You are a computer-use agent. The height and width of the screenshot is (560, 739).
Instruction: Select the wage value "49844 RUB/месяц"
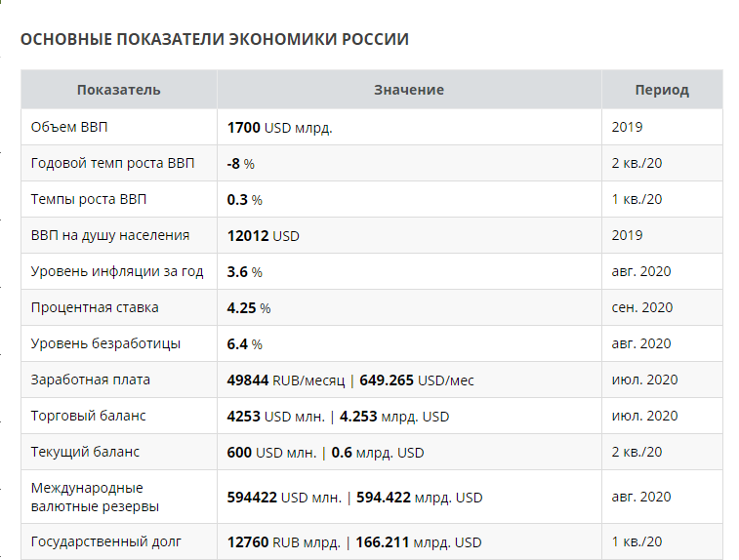click(x=285, y=380)
